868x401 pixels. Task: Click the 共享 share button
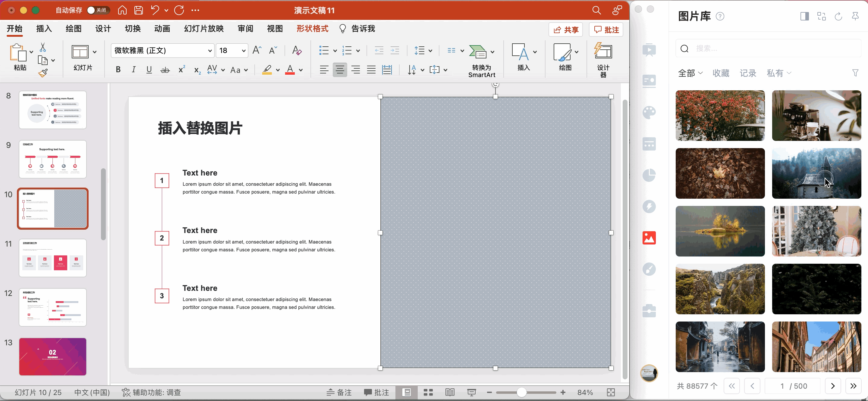click(x=566, y=30)
